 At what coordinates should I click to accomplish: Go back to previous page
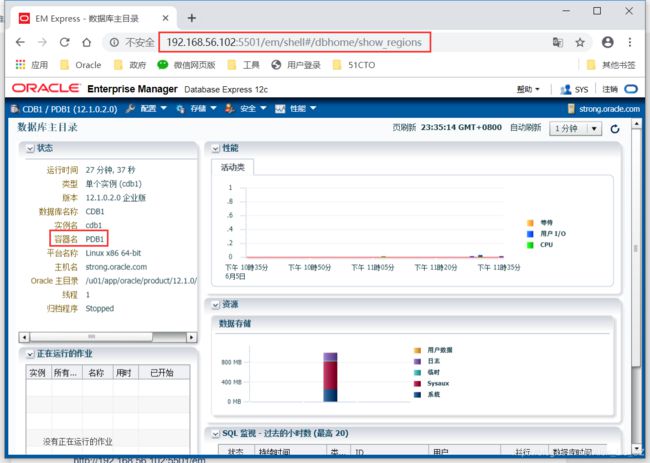pos(20,42)
